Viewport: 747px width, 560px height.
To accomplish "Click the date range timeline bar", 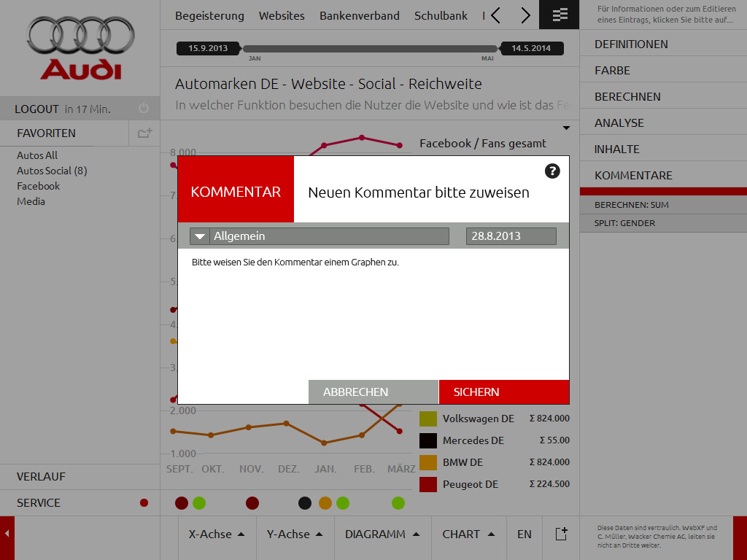I will (370, 49).
